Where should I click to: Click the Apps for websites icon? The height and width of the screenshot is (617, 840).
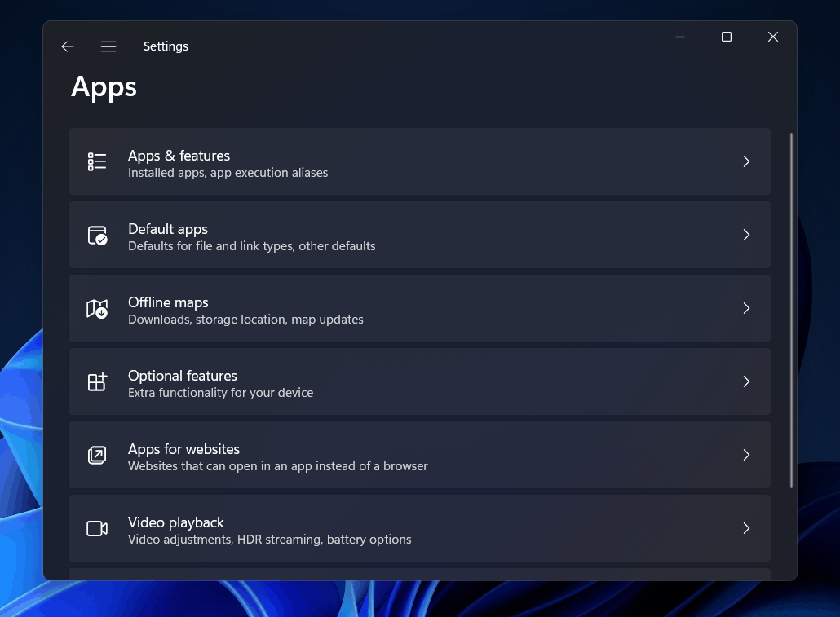[x=96, y=455]
